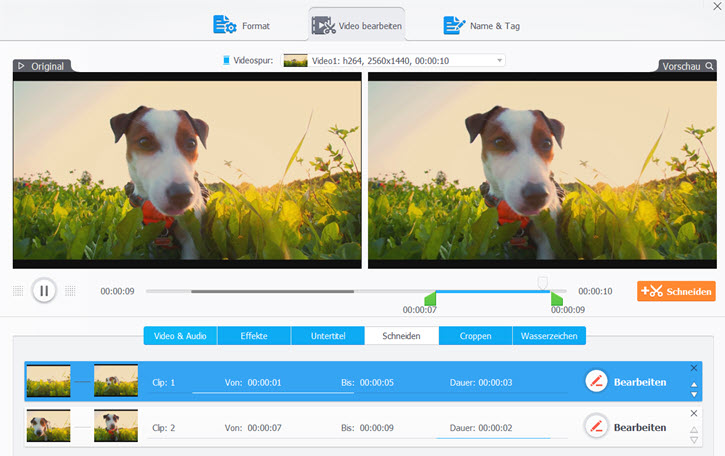
Task: Open the Format tab
Action: pos(241,25)
